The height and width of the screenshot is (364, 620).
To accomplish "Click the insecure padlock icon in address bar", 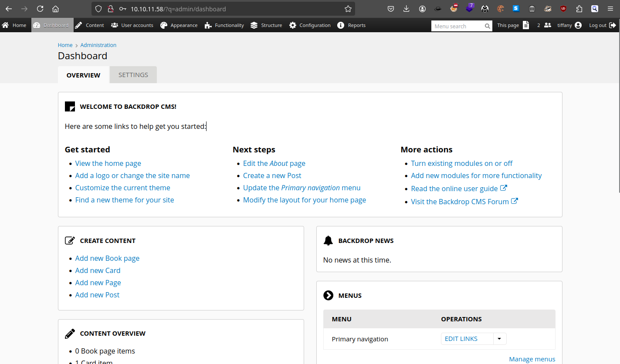I will click(111, 9).
